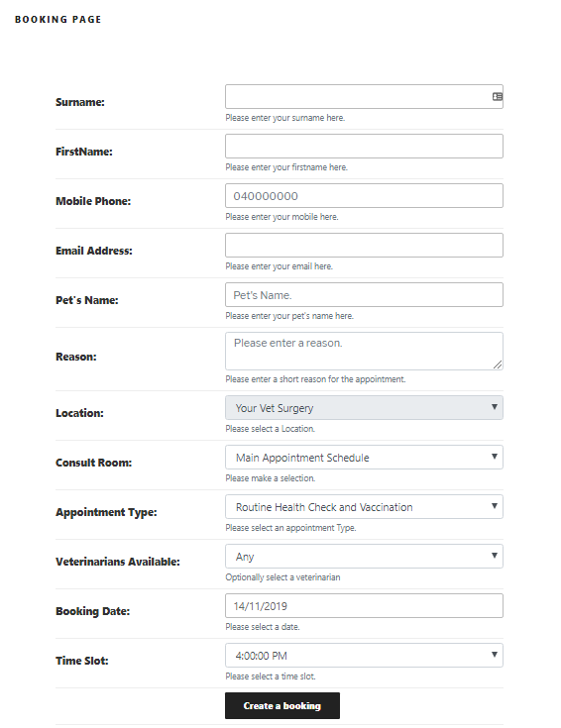Viewport: 561px width, 728px height.
Task: Open the Time Slot dropdown
Action: [x=364, y=655]
